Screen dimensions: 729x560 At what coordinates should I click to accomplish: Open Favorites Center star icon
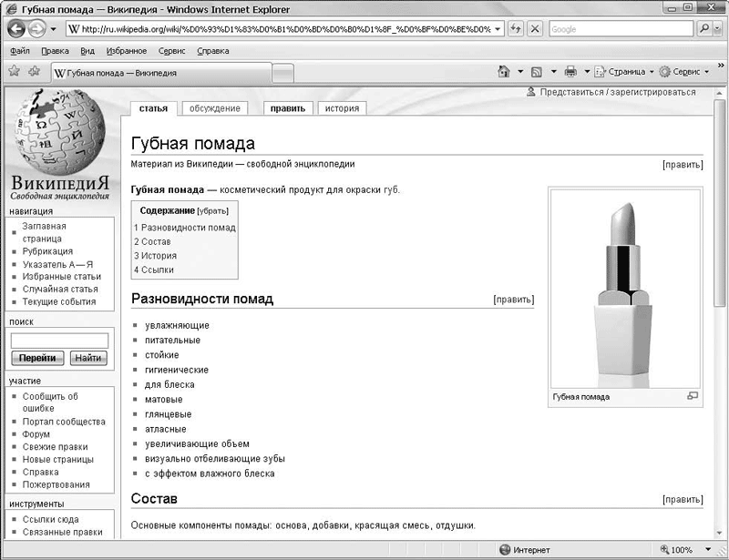[x=14, y=71]
